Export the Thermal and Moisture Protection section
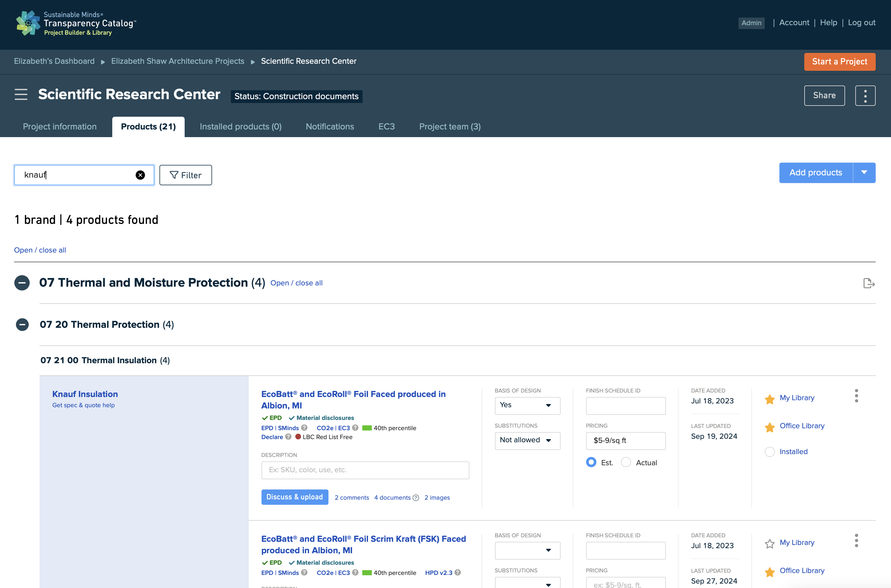The width and height of the screenshot is (891, 588). click(868, 283)
